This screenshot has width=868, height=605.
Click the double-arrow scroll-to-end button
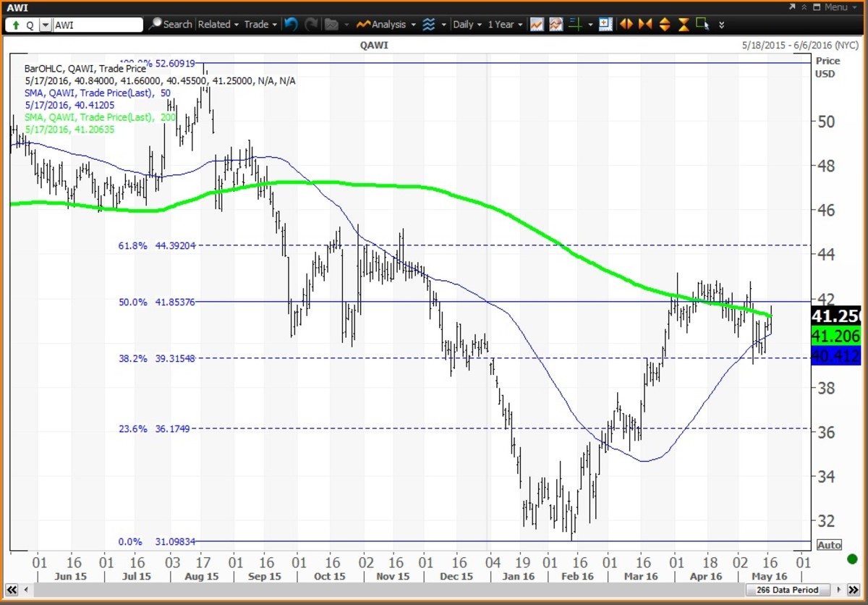pyautogui.click(x=721, y=25)
